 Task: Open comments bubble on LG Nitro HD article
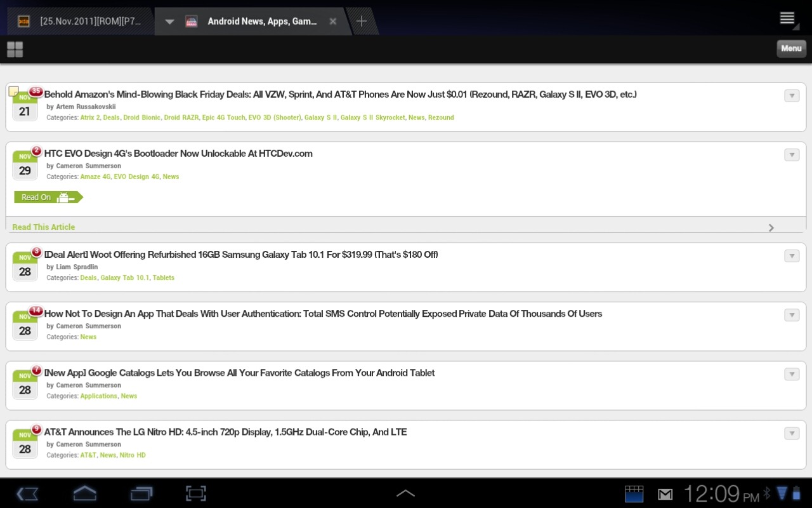click(x=37, y=429)
